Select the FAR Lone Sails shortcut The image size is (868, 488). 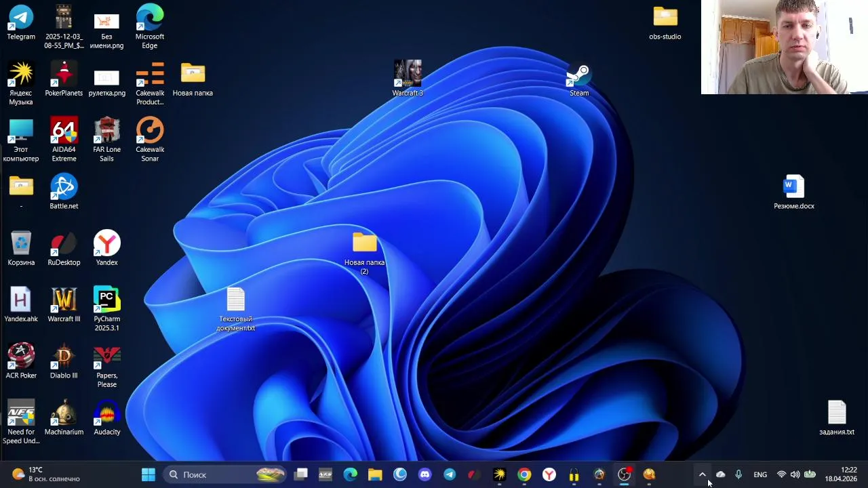click(106, 140)
